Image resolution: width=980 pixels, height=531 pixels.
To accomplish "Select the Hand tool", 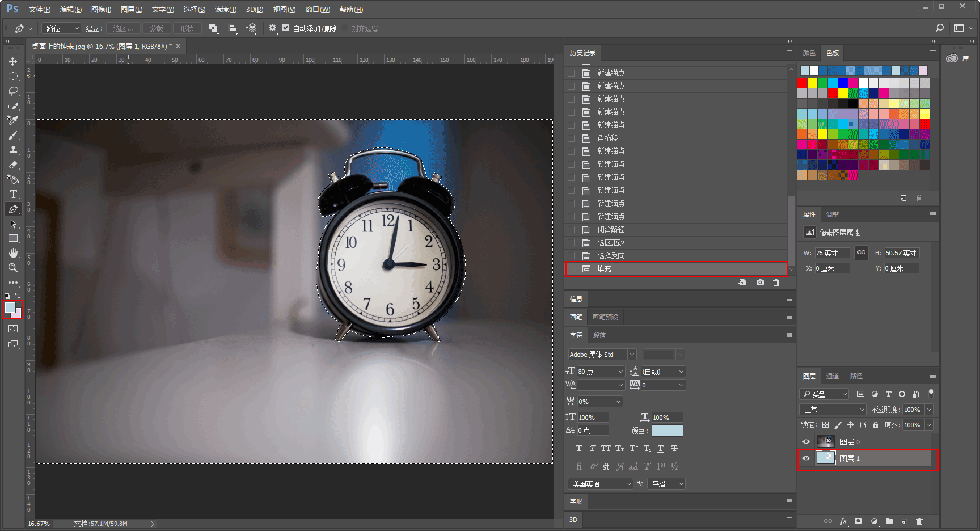I will point(12,253).
